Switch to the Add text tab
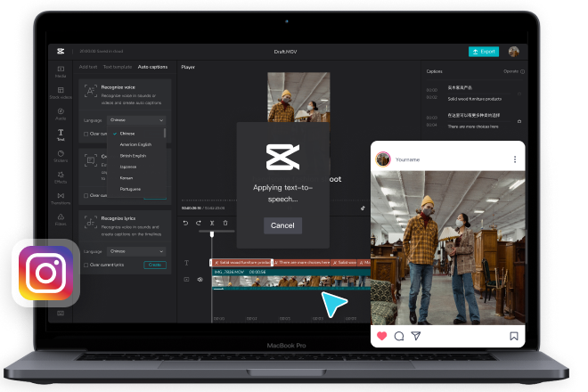The width and height of the screenshot is (588, 392). tap(88, 67)
